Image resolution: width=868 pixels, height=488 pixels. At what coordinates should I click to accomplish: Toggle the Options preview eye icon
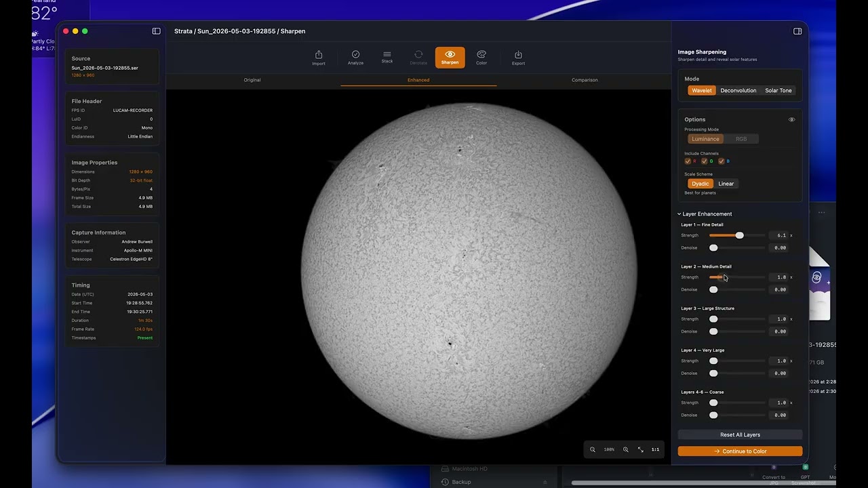click(791, 119)
